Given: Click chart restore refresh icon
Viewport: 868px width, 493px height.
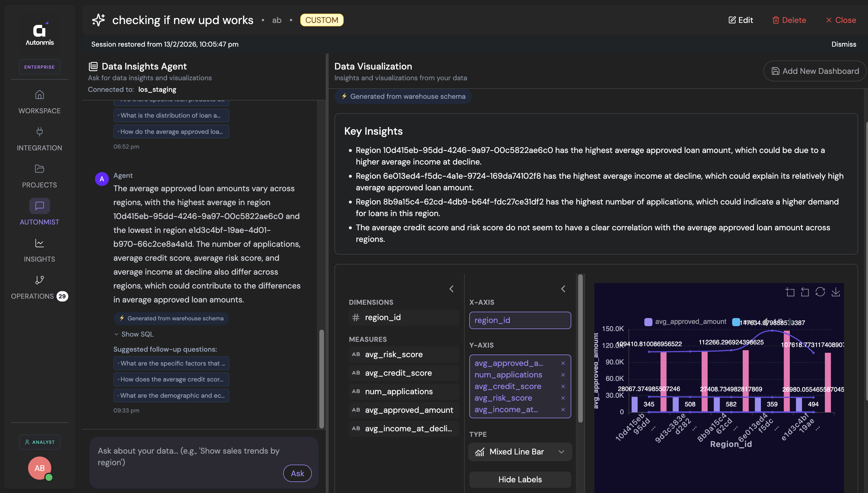Looking at the screenshot, I should (x=820, y=292).
